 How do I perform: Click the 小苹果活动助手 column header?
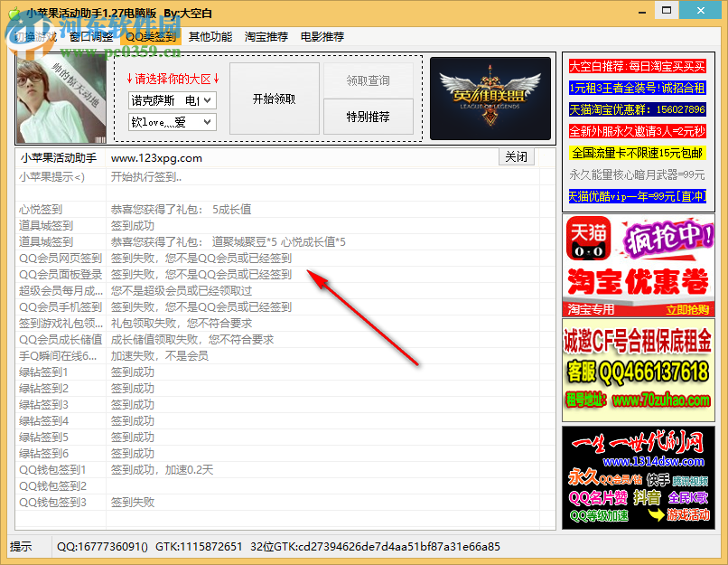[x=61, y=158]
